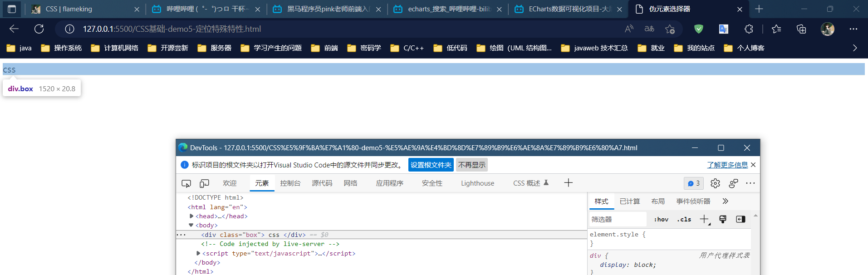The width and height of the screenshot is (868, 275).
Task: Open the three-dot actions of the div.box row
Action: pos(181,235)
